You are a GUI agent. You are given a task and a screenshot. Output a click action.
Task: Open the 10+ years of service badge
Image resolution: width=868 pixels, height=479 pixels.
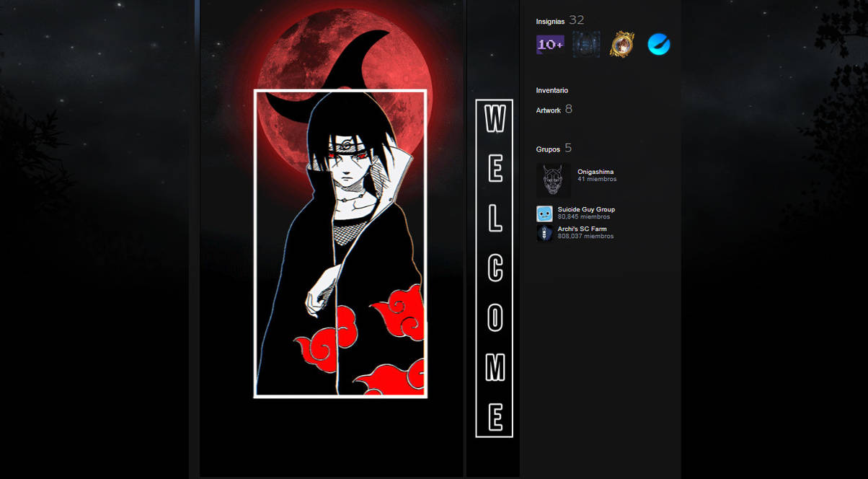550,45
